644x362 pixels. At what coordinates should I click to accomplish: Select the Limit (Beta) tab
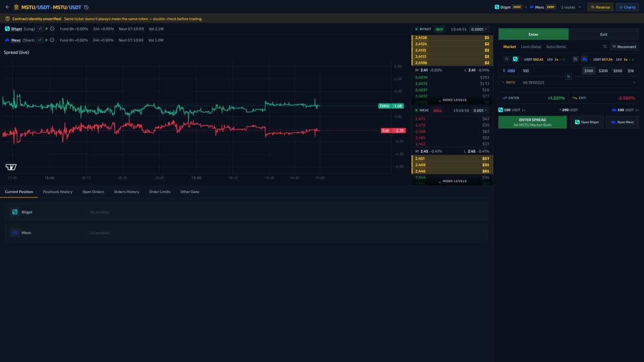(x=531, y=47)
